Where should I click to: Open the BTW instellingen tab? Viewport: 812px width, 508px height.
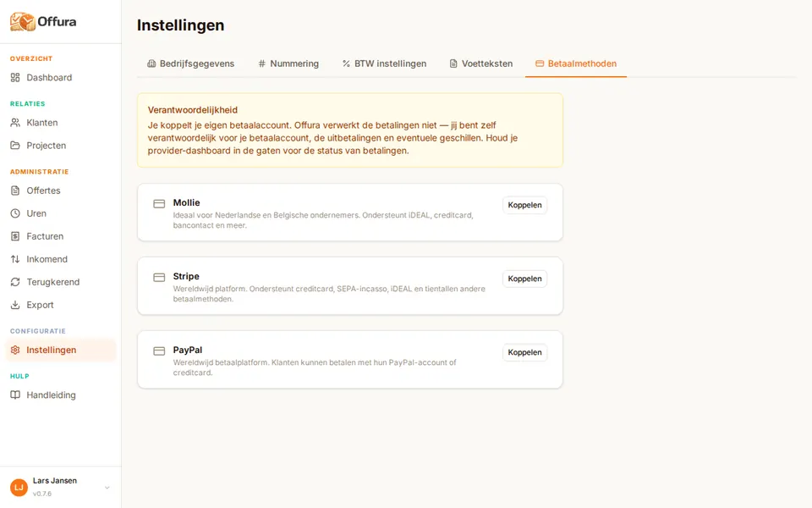tap(384, 63)
